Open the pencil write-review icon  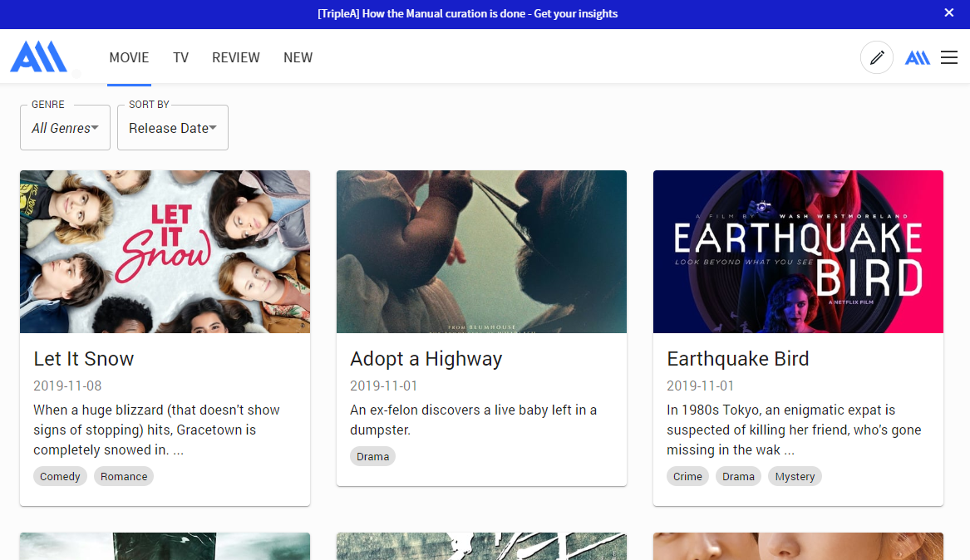pos(877,57)
